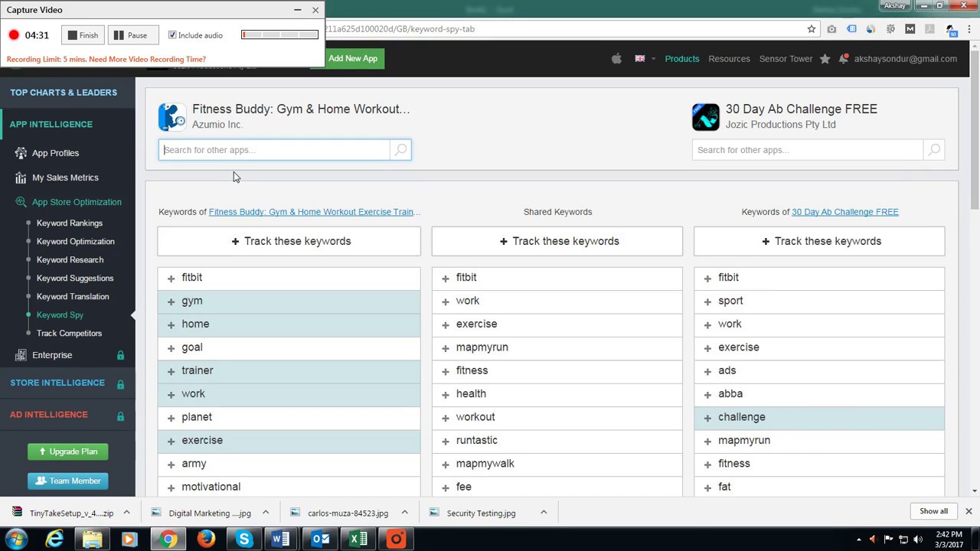
Task: Add 'mapmyrun' shared keyword plus icon
Action: tap(445, 348)
